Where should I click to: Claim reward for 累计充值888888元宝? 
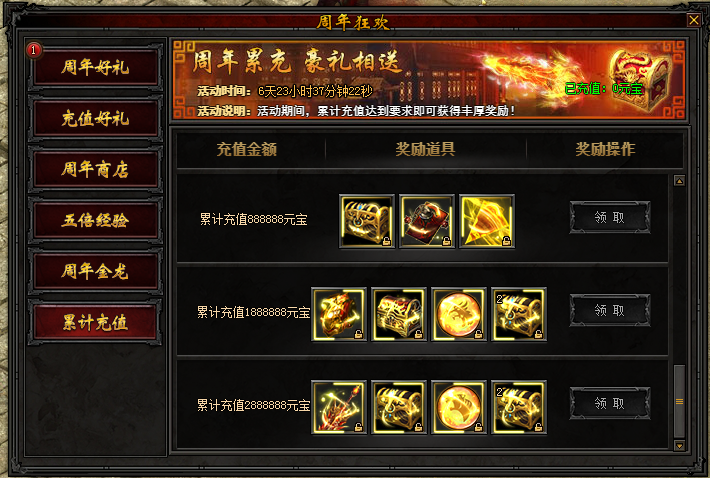609,218
